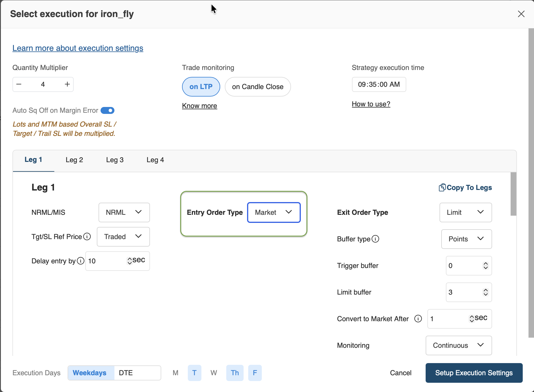Select on Candle Close trade monitoring
The image size is (534, 392).
click(x=257, y=87)
